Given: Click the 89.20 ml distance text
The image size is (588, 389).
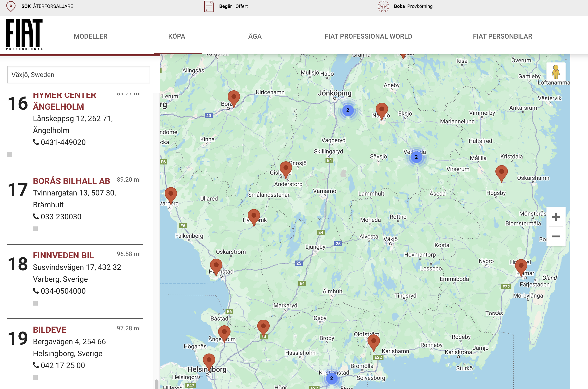Looking at the screenshot, I should [129, 180].
